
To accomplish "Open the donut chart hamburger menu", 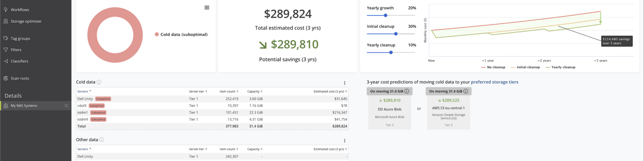I will coord(207,8).
